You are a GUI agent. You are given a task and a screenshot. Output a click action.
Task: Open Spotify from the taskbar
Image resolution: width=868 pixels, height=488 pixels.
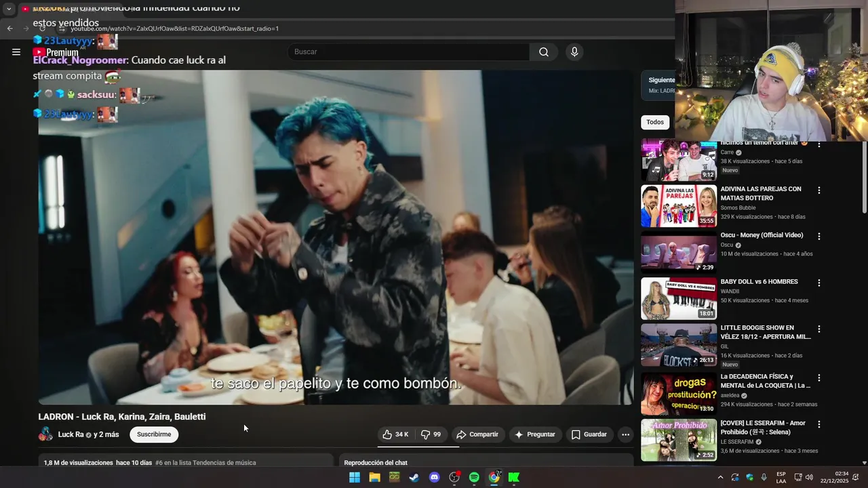coord(474,477)
